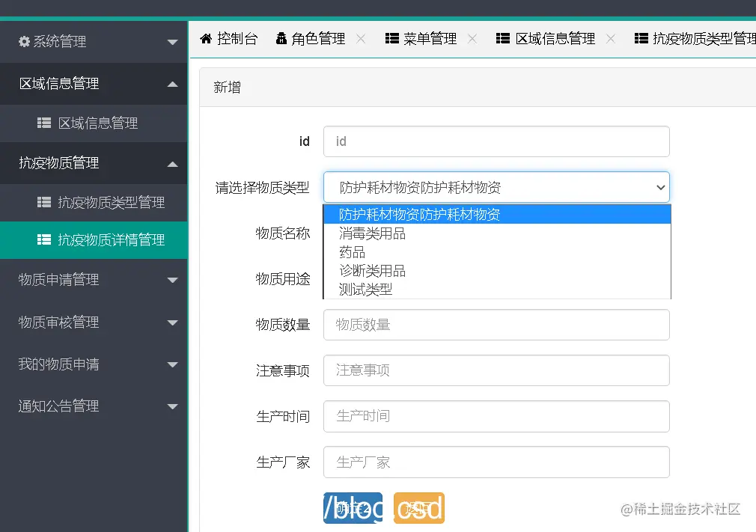Click list icon next to 抗疫物质类型管理 submenu
Image resolution: width=756 pixels, height=532 pixels.
pos(44,202)
